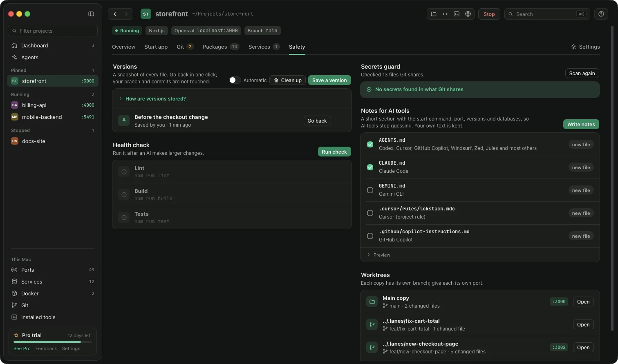Image resolution: width=618 pixels, height=364 pixels.
Task: Open the Git tab
Action: 185,47
